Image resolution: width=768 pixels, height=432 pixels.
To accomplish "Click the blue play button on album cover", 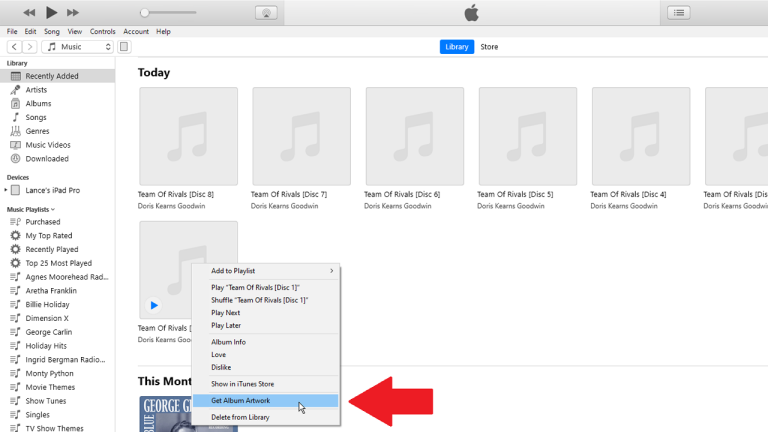I will pos(154,305).
